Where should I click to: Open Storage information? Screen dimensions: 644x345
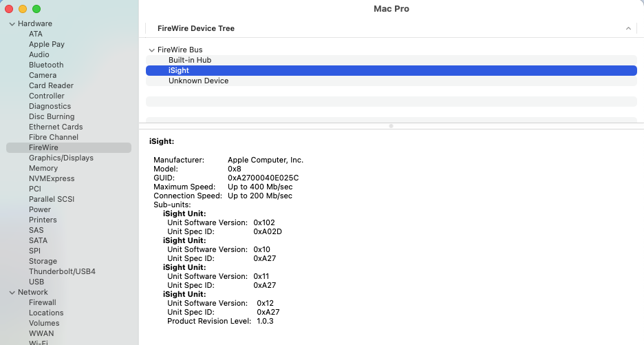43,261
